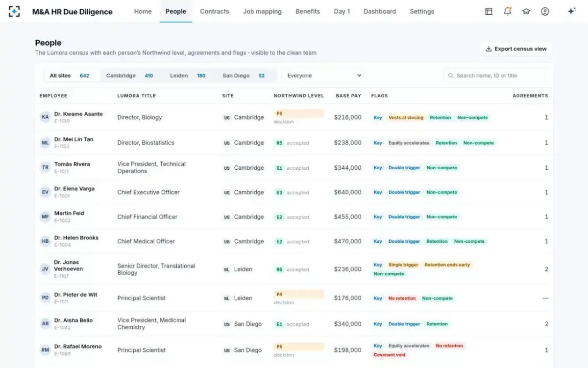Expand the Everyone dropdown
This screenshot has height=368, width=588.
(x=324, y=76)
